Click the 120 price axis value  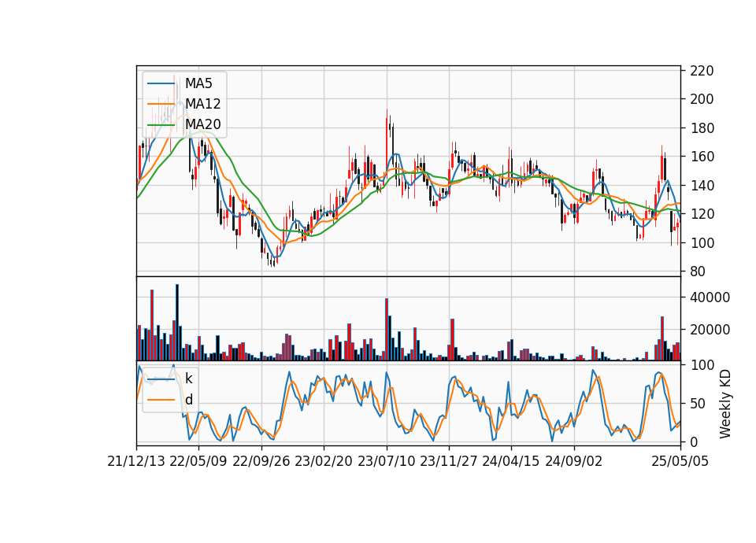coord(702,214)
